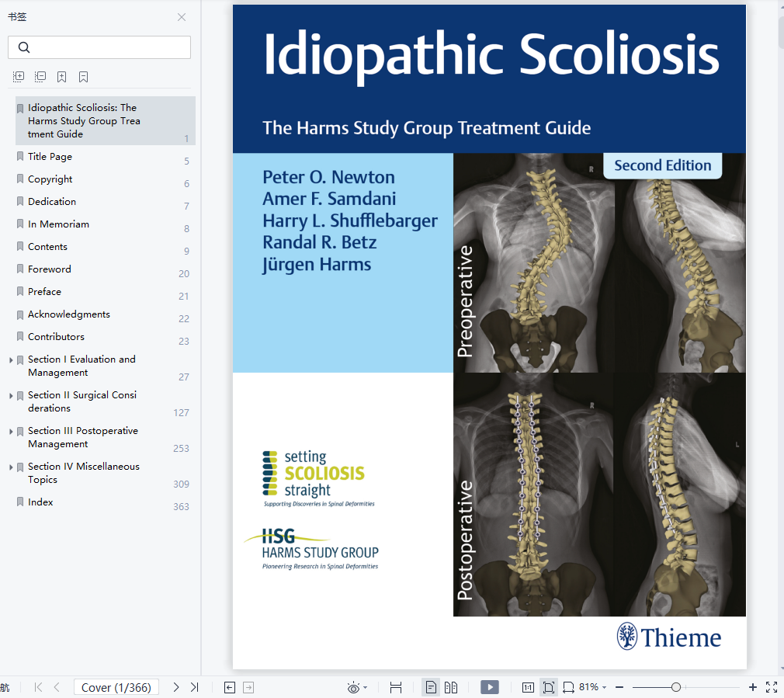Click the bookmark icon beside Preface
The width and height of the screenshot is (784, 698).
20,291
